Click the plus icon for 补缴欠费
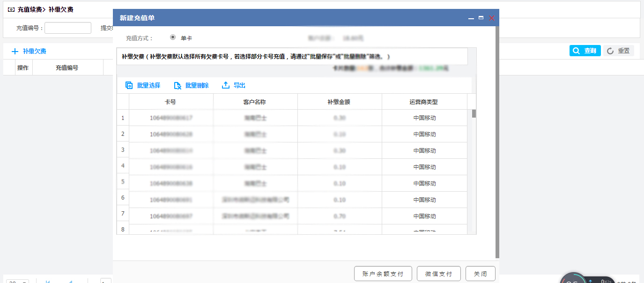This screenshot has width=644, height=283. pyautogui.click(x=15, y=52)
